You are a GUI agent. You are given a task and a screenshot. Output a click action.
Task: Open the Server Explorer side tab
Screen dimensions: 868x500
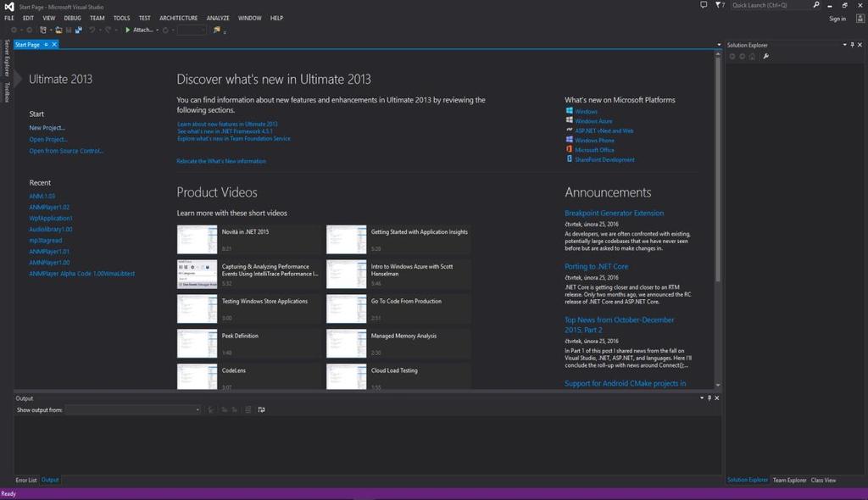coord(7,58)
